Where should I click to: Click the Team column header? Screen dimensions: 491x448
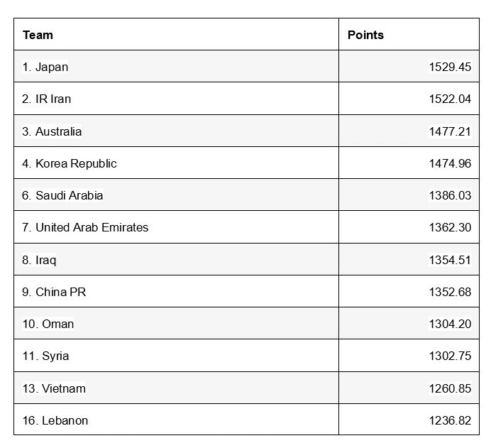click(38, 35)
